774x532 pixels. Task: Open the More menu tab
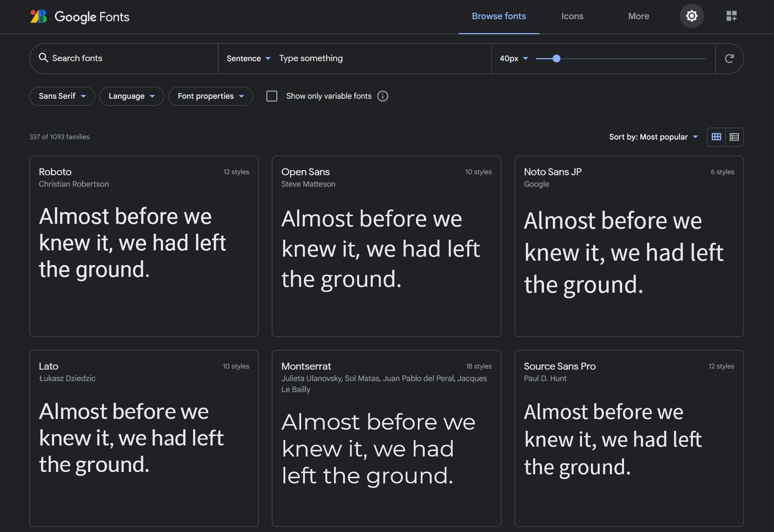(x=638, y=17)
